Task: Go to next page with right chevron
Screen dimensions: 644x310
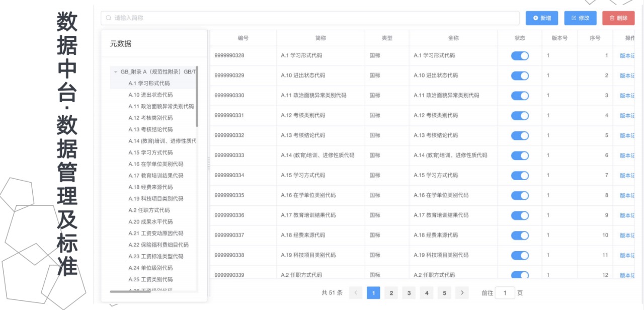Action: pyautogui.click(x=462, y=293)
